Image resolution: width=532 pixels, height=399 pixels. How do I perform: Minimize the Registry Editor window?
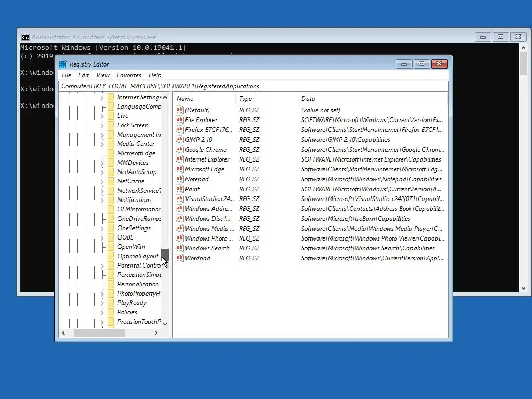(404, 64)
